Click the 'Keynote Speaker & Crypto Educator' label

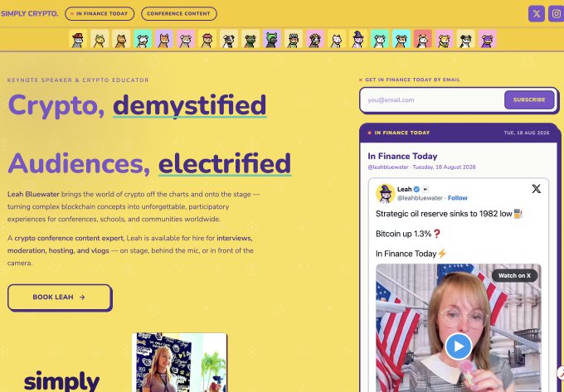click(78, 80)
